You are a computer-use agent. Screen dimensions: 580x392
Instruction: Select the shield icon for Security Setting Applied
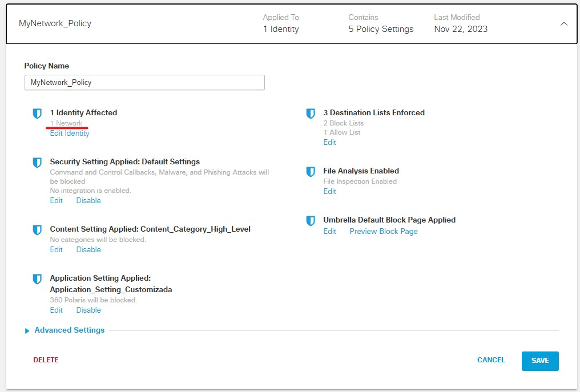pos(37,161)
